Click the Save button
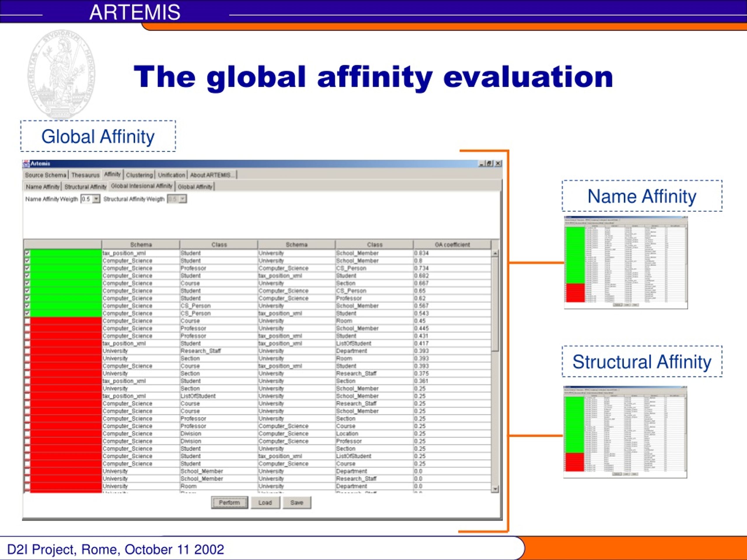The height and width of the screenshot is (560, 747). [x=297, y=503]
